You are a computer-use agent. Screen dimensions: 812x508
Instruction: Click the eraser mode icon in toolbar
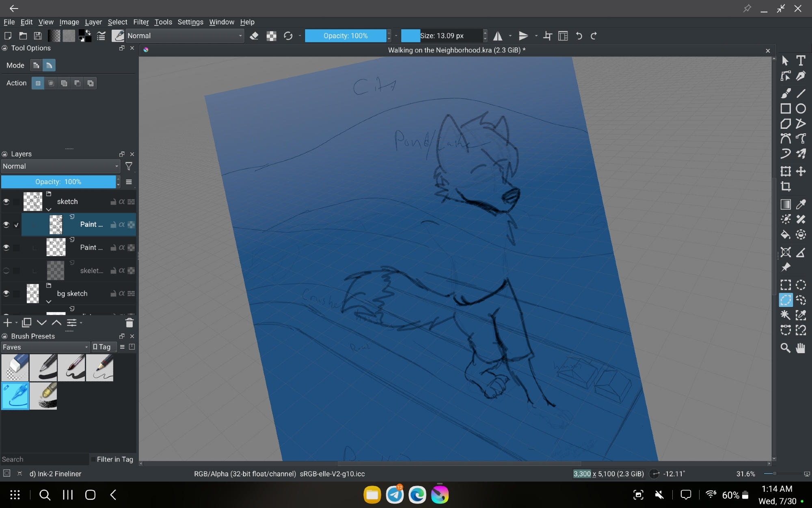[x=254, y=36]
